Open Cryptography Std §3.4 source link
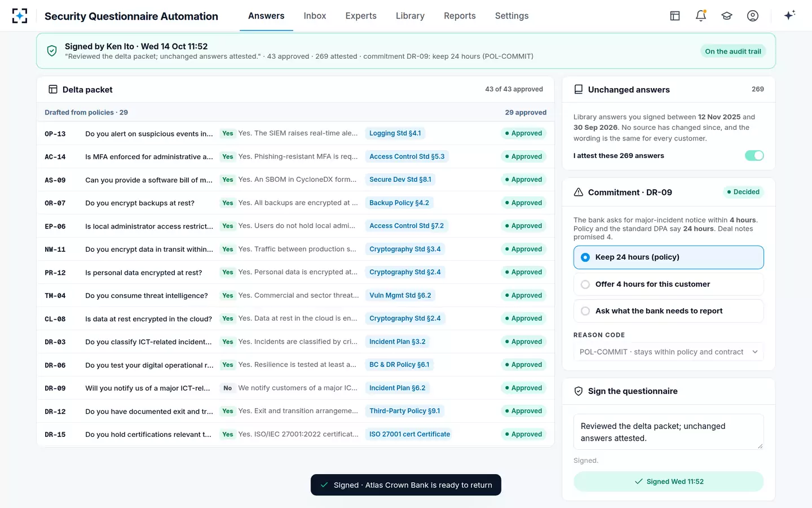This screenshot has width=812, height=508. click(x=405, y=249)
